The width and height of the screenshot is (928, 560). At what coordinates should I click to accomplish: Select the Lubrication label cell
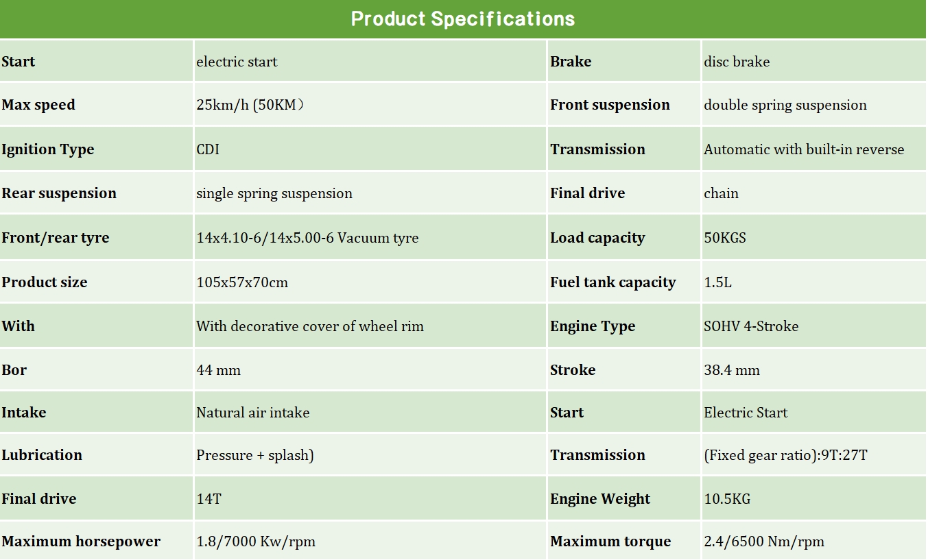[42, 455]
